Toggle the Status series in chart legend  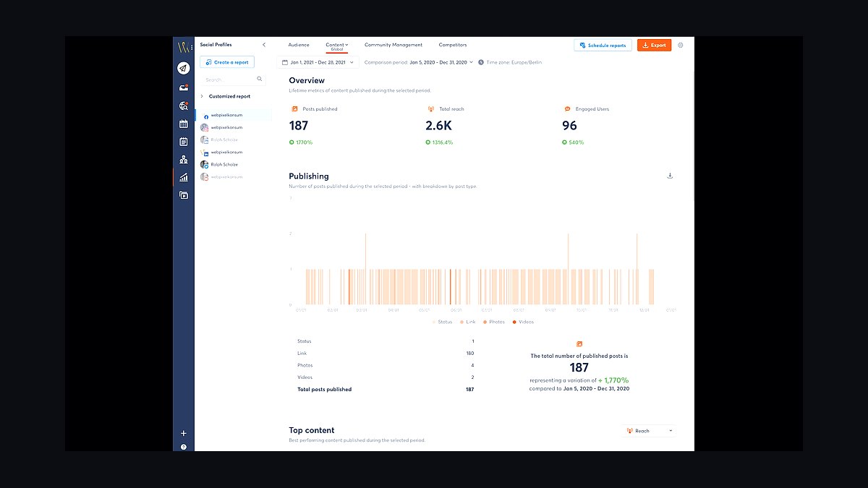point(443,322)
